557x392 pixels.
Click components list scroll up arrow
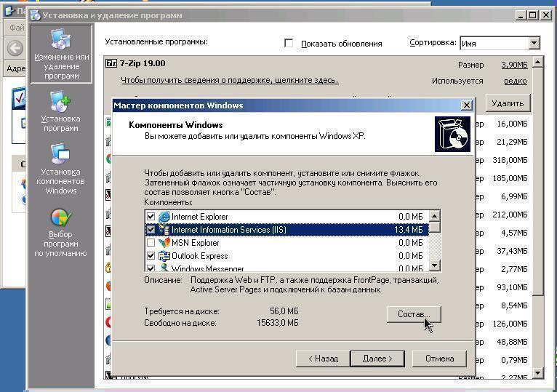tap(434, 216)
